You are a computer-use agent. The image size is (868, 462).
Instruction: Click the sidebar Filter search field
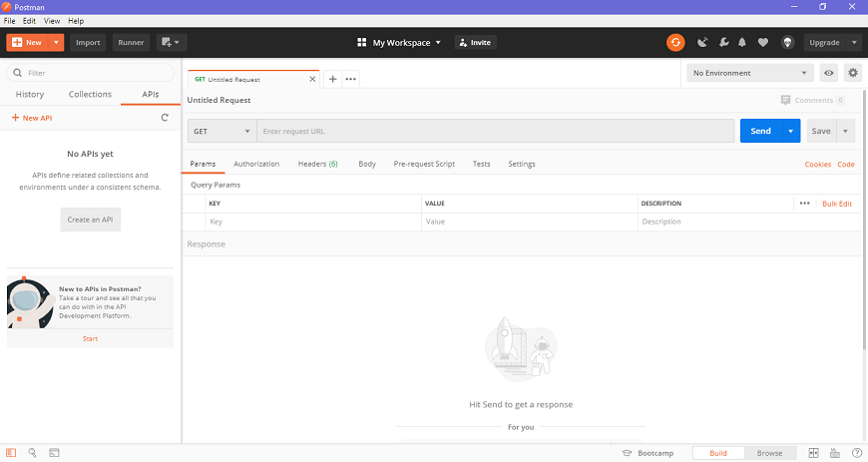click(90, 73)
